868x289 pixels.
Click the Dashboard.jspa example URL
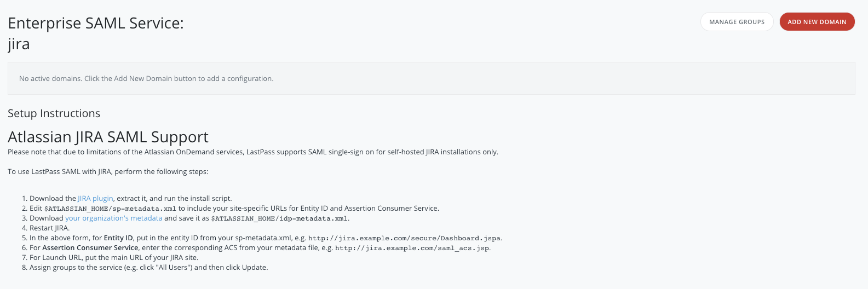pyautogui.click(x=404, y=238)
